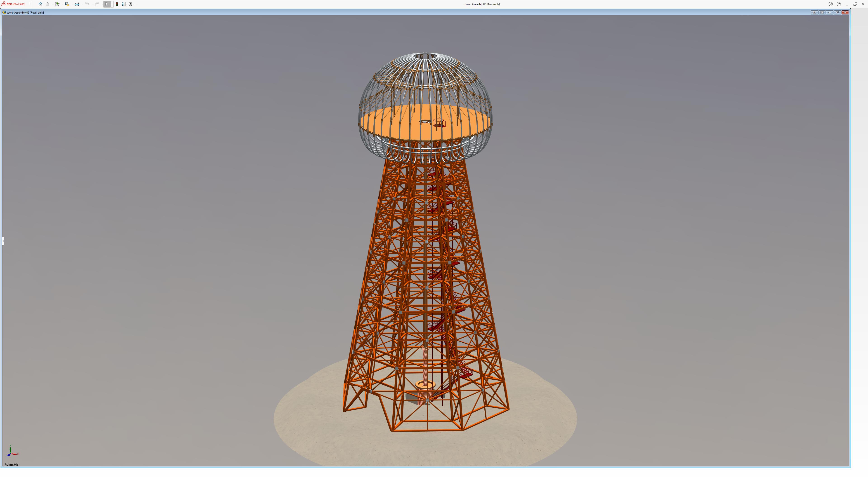The width and height of the screenshot is (868, 477).
Task: Expand the SOLIDWORKS menu arrow
Action: click(30, 4)
